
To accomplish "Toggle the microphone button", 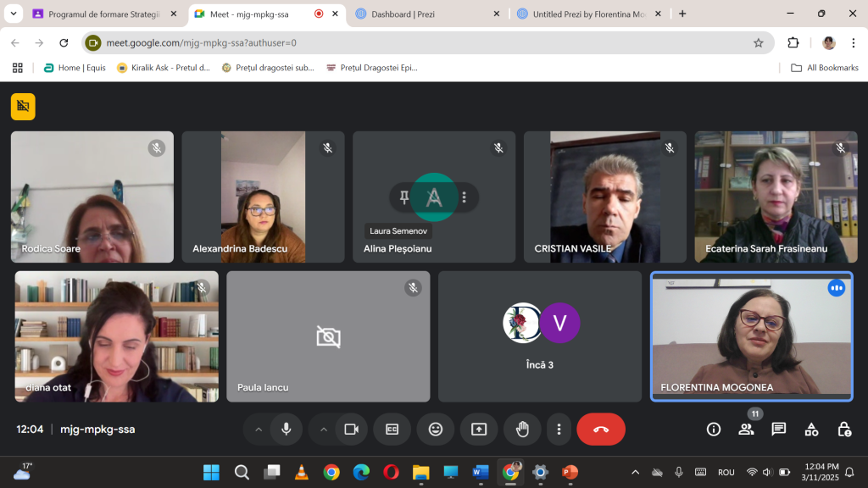I will [x=287, y=430].
